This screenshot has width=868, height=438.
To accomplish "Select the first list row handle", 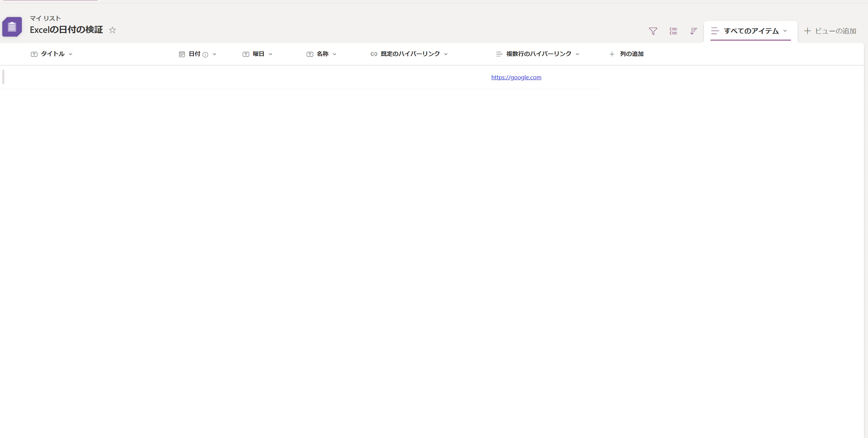I will [3, 77].
